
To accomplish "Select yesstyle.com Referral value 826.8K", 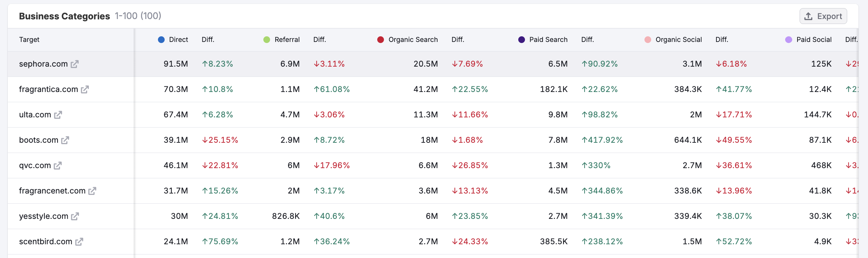I will click(286, 216).
